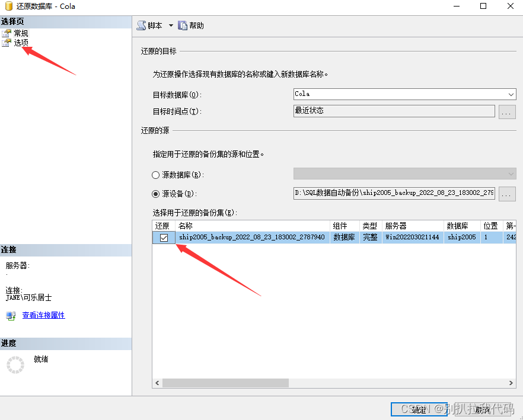
Task: Click the 查看连接属性 server properties icon
Action: click(10, 315)
